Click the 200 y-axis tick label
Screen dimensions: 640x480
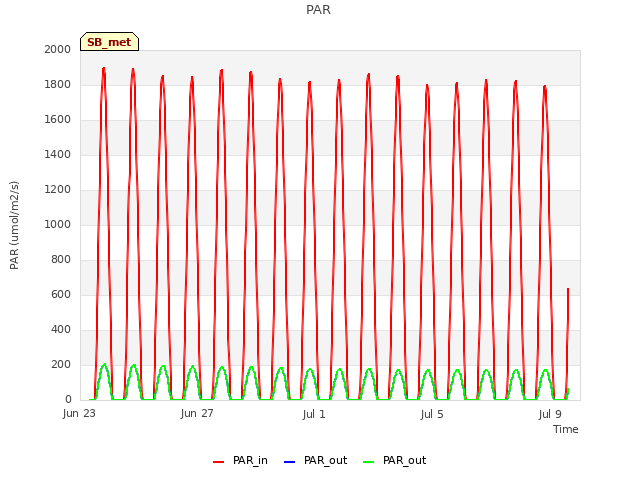61,364
